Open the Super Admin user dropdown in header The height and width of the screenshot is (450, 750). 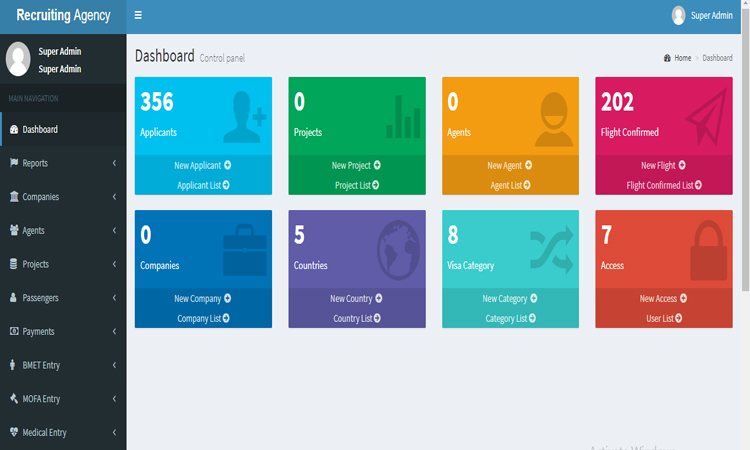coord(702,16)
